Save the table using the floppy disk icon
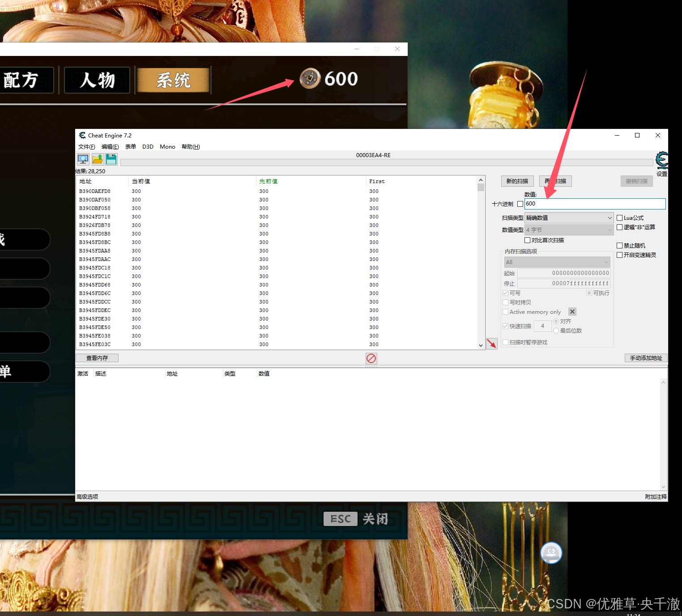The height and width of the screenshot is (616, 682). pos(111,159)
